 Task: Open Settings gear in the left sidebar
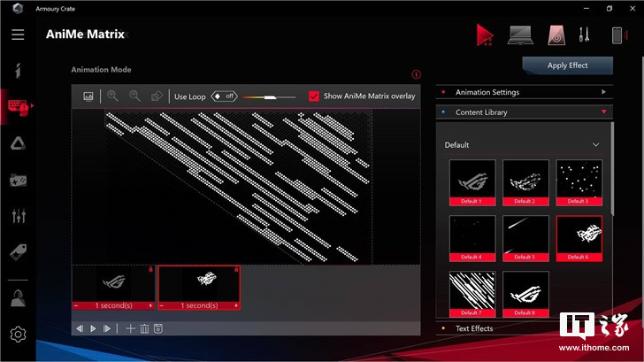(x=18, y=334)
